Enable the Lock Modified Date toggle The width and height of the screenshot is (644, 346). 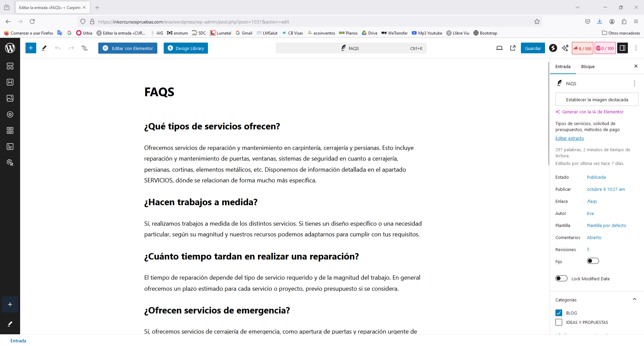tap(561, 278)
